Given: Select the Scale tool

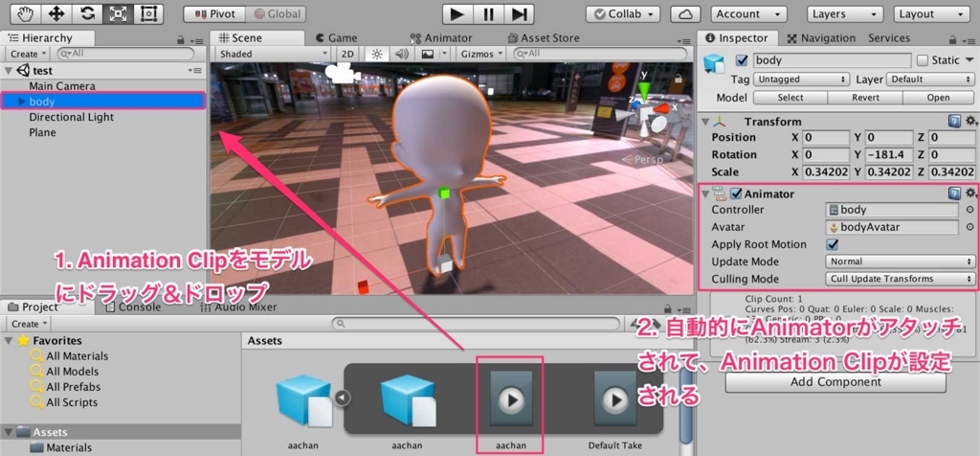Looking at the screenshot, I should point(116,13).
